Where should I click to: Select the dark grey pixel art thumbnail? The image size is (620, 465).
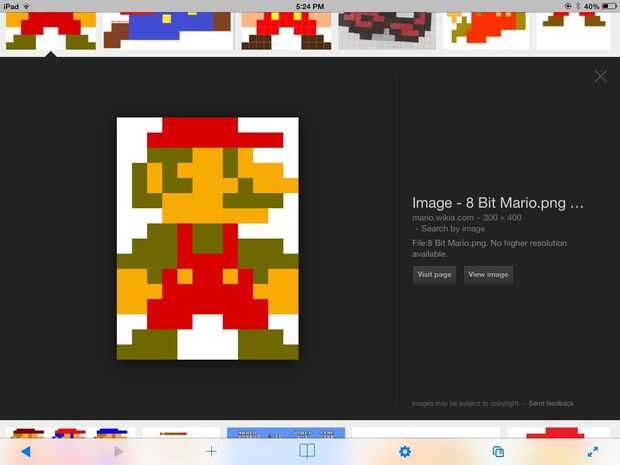tap(387, 30)
